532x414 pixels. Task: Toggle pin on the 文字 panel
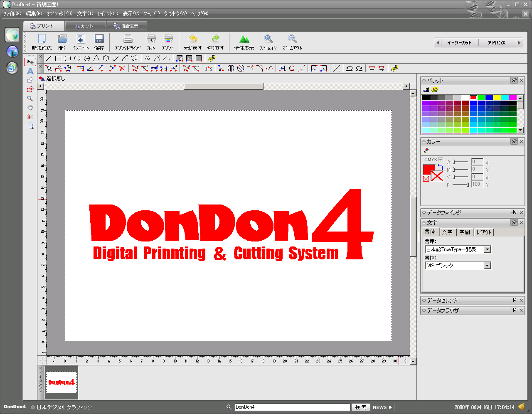[514, 222]
